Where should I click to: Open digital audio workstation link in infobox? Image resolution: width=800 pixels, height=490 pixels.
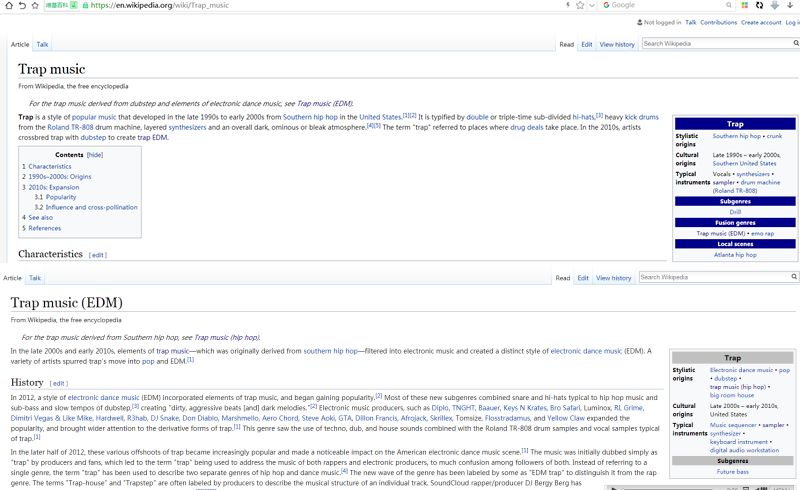[x=744, y=450]
